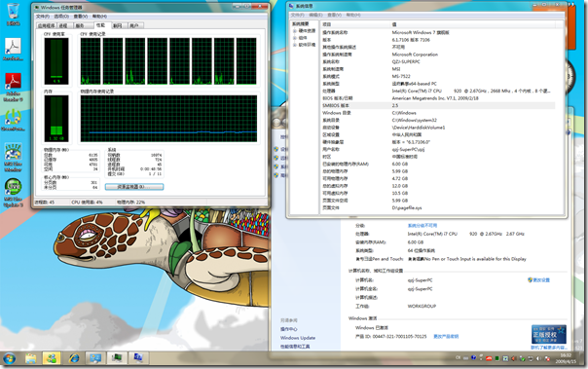Click the change product key link
This screenshot has height=369, width=588.
pyautogui.click(x=446, y=336)
